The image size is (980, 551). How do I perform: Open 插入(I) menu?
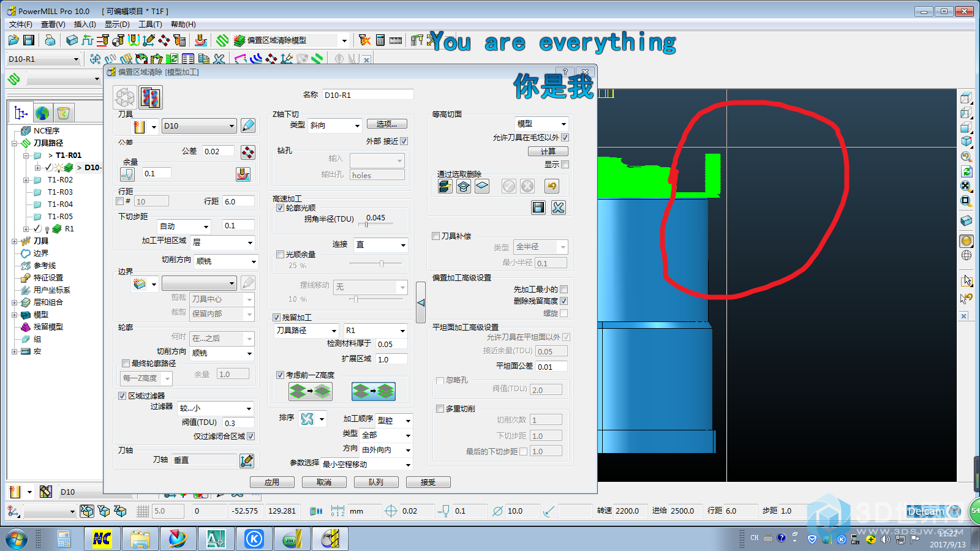pyautogui.click(x=85, y=24)
